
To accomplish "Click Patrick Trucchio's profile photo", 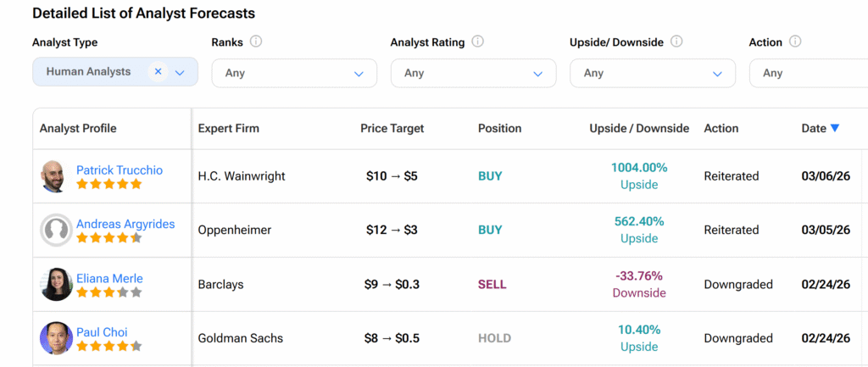I will click(x=55, y=176).
